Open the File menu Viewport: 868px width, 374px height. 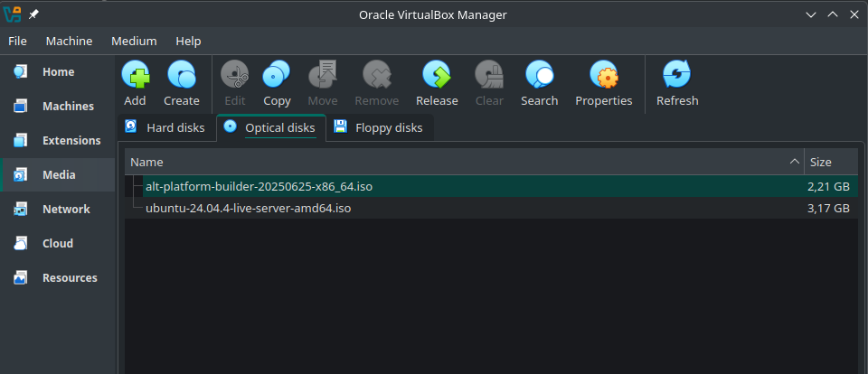pyautogui.click(x=18, y=41)
